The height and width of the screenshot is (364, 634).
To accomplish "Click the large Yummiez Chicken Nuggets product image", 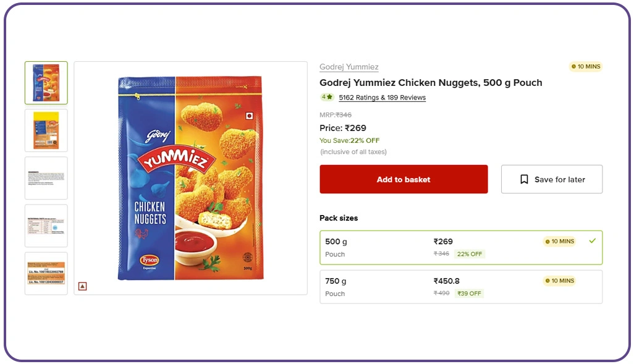I will [190, 178].
